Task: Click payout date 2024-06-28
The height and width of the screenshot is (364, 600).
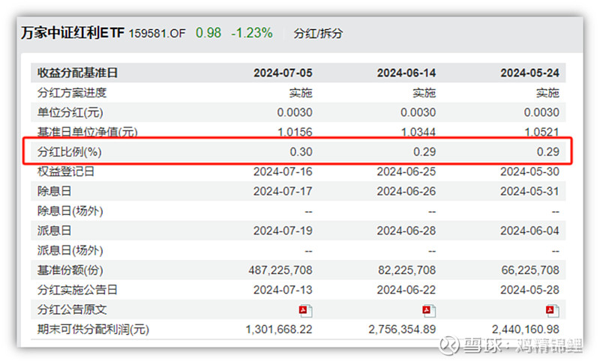Action: pos(406,231)
